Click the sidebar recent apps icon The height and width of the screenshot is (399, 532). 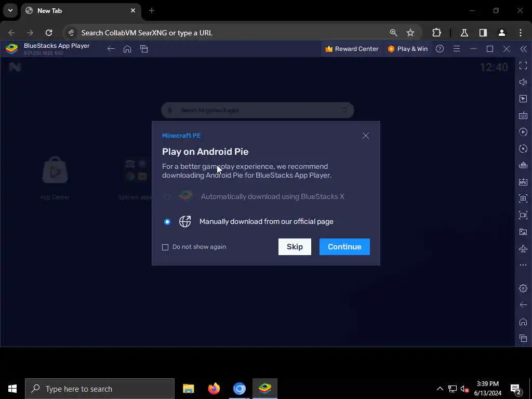[523, 338]
